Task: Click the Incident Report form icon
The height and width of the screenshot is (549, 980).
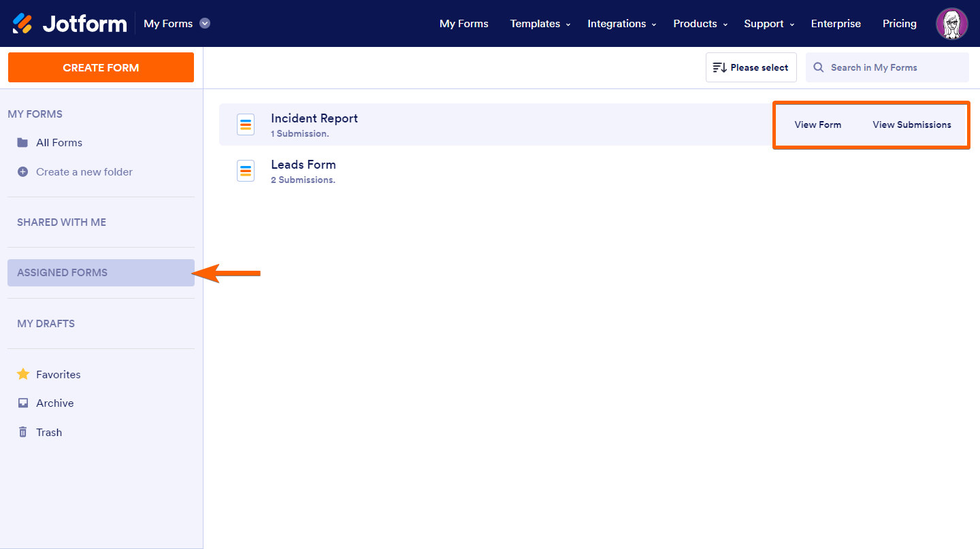Action: 246,124
